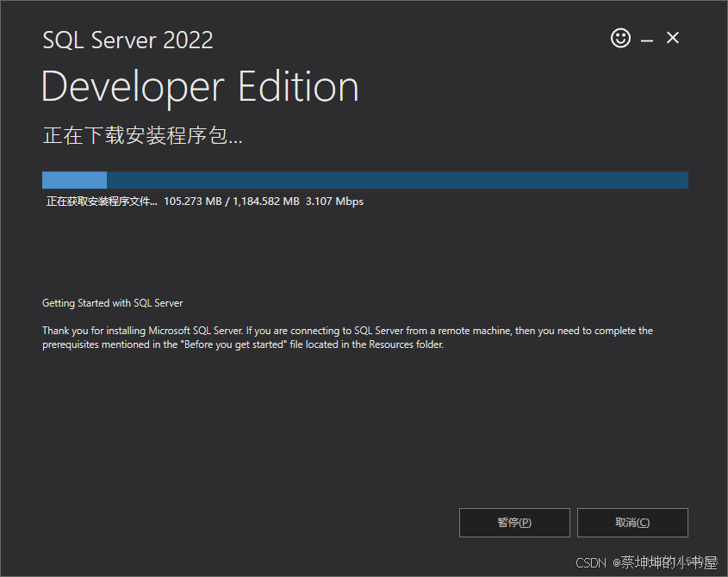Image resolution: width=728 pixels, height=577 pixels.
Task: Click the 'Developer Edition' title
Action: click(x=200, y=87)
